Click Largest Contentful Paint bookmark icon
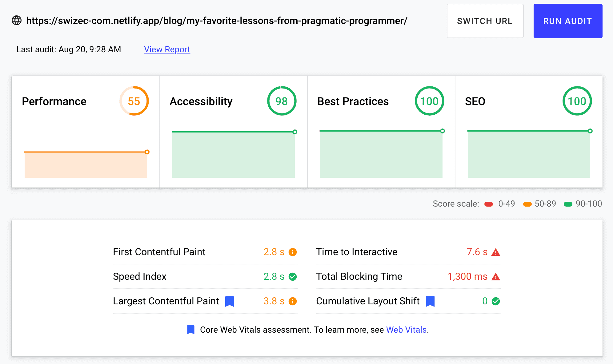This screenshot has width=613, height=364. tap(230, 301)
